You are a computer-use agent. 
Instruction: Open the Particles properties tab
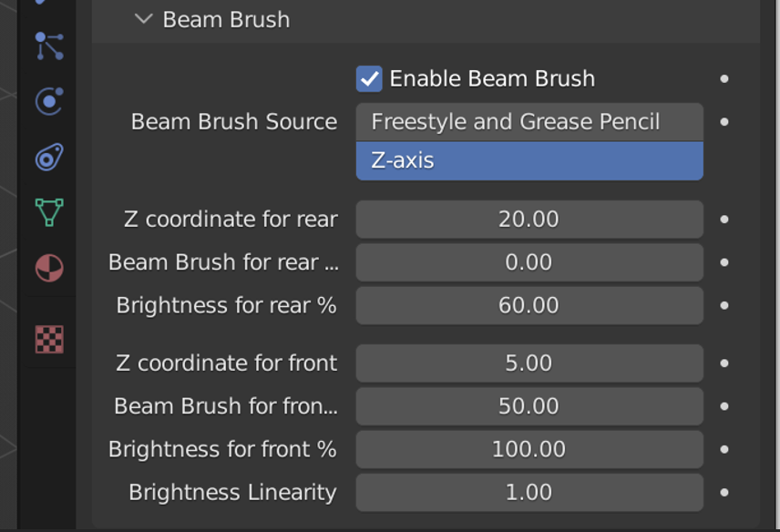click(48, 46)
